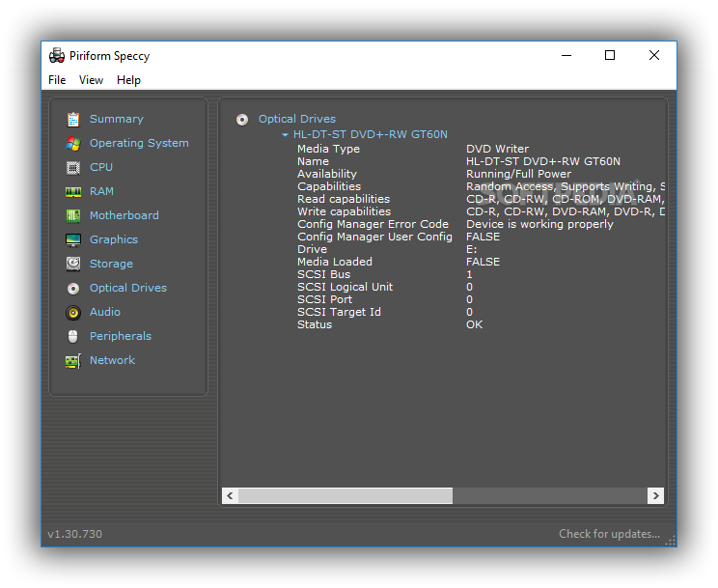Click the window resize grip
718x588 pixels.
click(x=671, y=541)
